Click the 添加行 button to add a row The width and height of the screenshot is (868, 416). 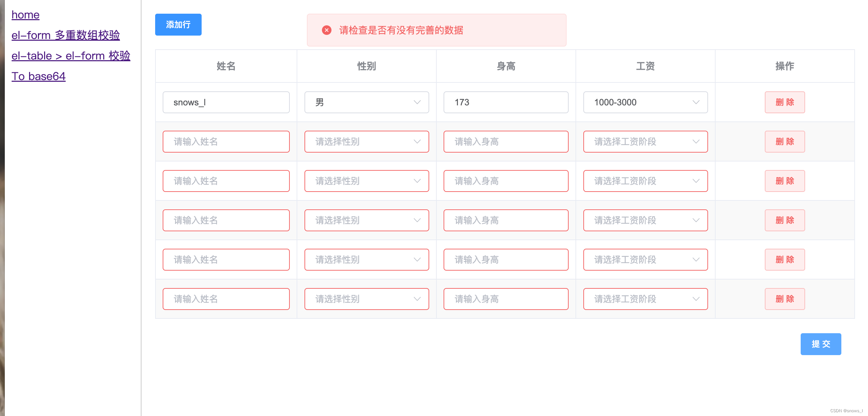178,24
